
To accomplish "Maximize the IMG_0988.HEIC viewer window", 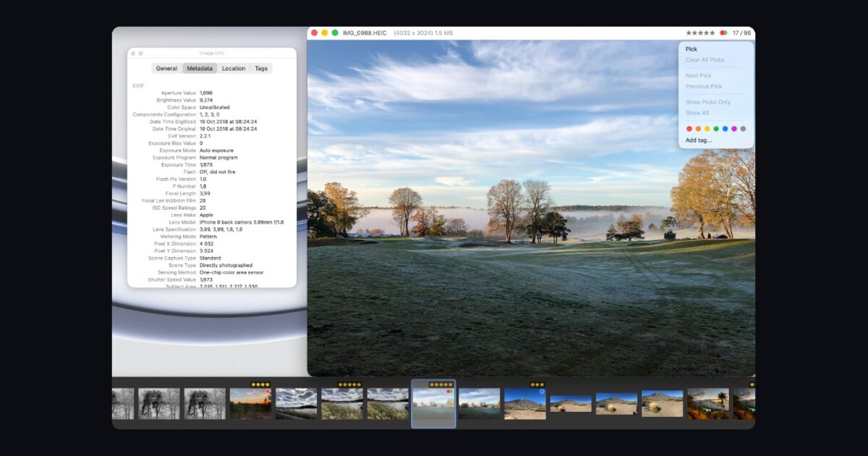I will click(x=335, y=33).
